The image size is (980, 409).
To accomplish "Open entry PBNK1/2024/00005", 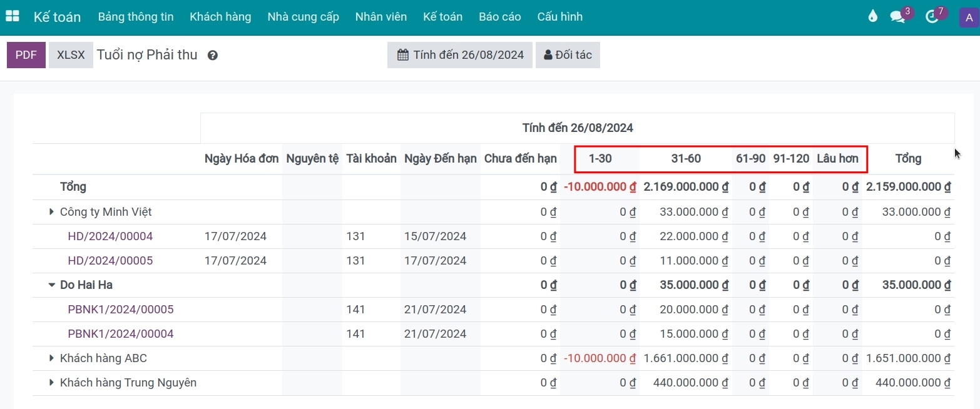I will (121, 310).
